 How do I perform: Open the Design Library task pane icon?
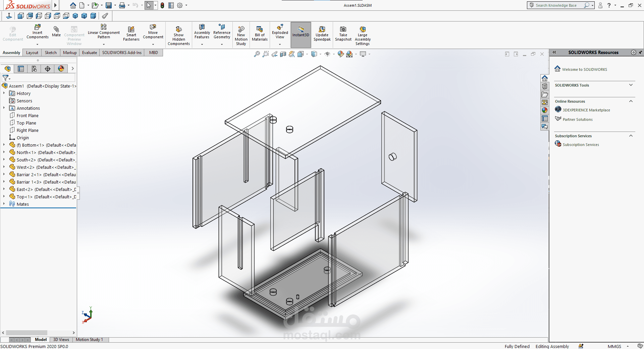(545, 86)
